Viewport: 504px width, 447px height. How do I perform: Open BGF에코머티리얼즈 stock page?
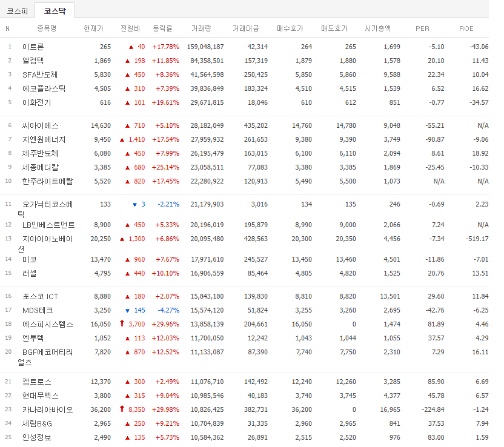(45, 357)
